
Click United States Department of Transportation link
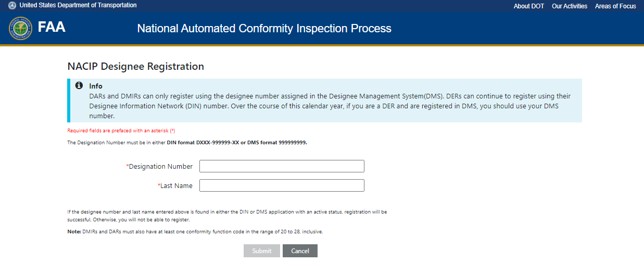coord(78,5)
